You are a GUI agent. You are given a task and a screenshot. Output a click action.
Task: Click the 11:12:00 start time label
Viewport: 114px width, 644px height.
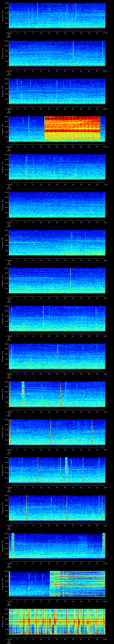coord(9,639)
